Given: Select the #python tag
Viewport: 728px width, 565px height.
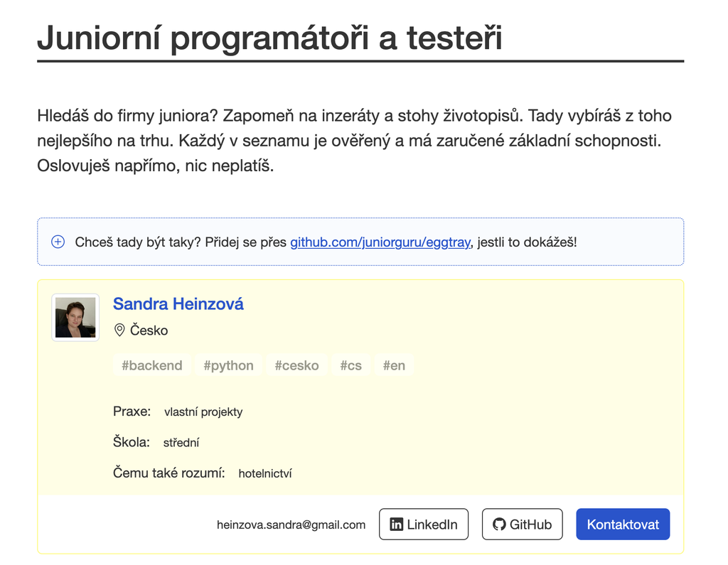Looking at the screenshot, I should pyautogui.click(x=228, y=365).
